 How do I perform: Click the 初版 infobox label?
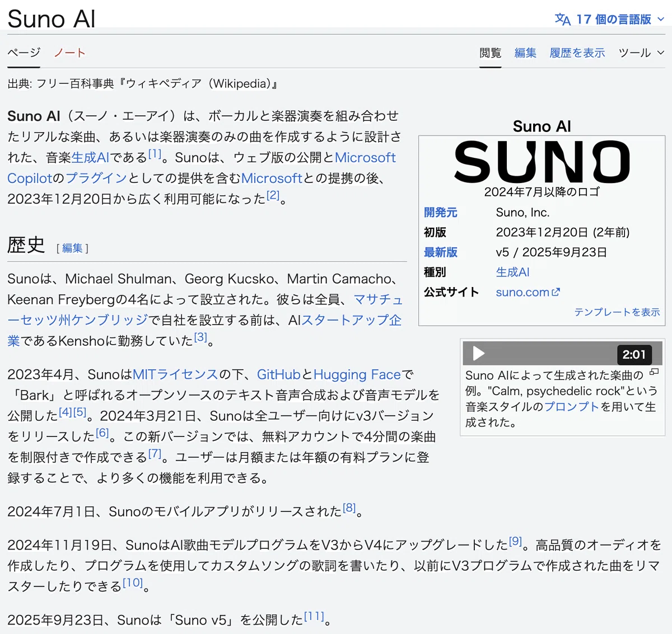tap(435, 232)
